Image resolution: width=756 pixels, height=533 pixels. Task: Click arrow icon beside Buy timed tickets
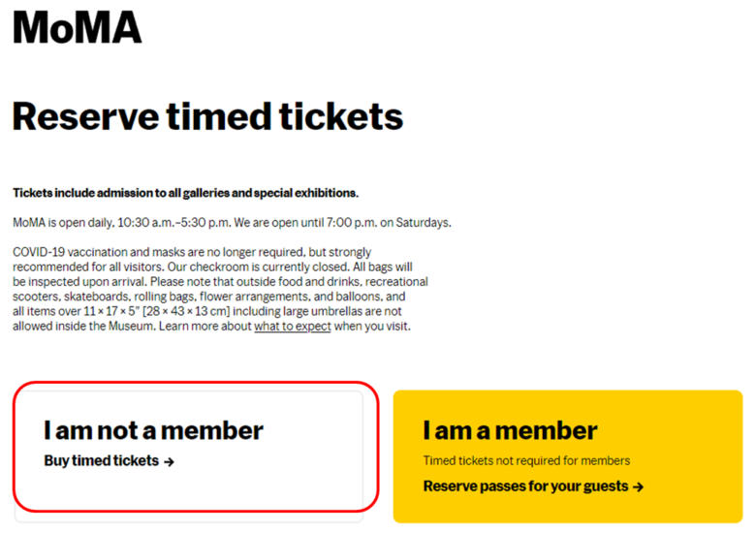pyautogui.click(x=170, y=462)
